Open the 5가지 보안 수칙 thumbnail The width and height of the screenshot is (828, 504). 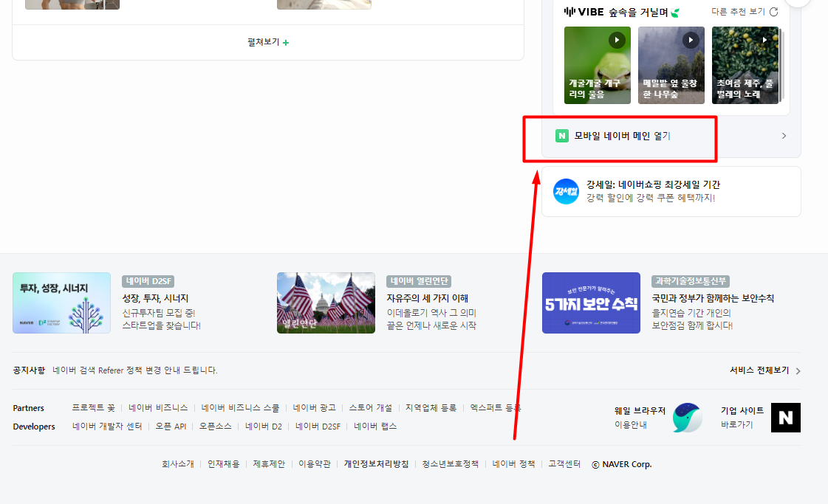click(592, 303)
